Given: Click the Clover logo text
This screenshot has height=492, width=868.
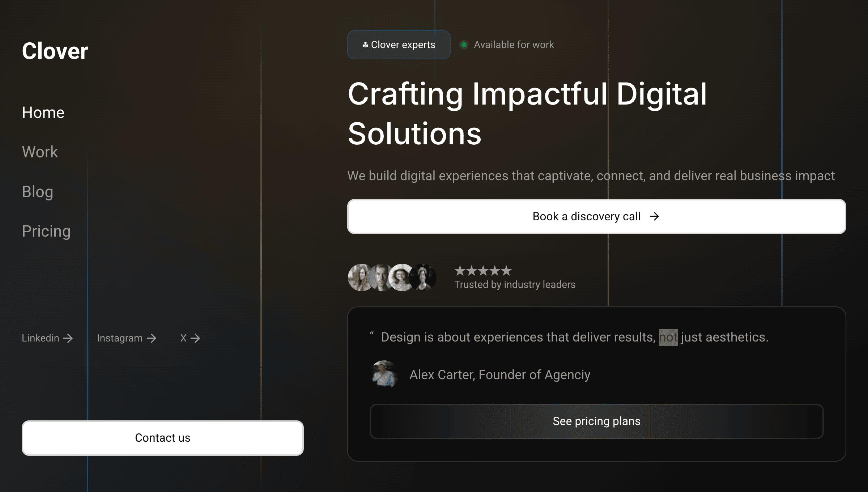Looking at the screenshot, I should tap(55, 51).
